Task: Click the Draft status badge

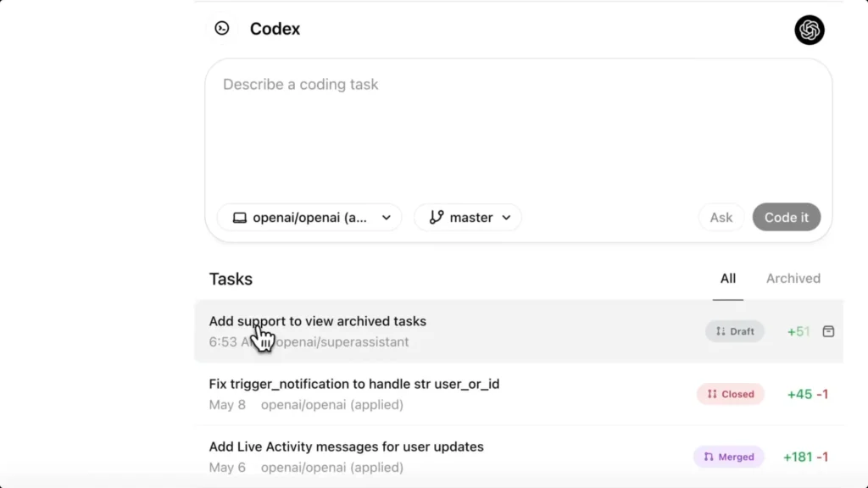Action: click(x=735, y=331)
